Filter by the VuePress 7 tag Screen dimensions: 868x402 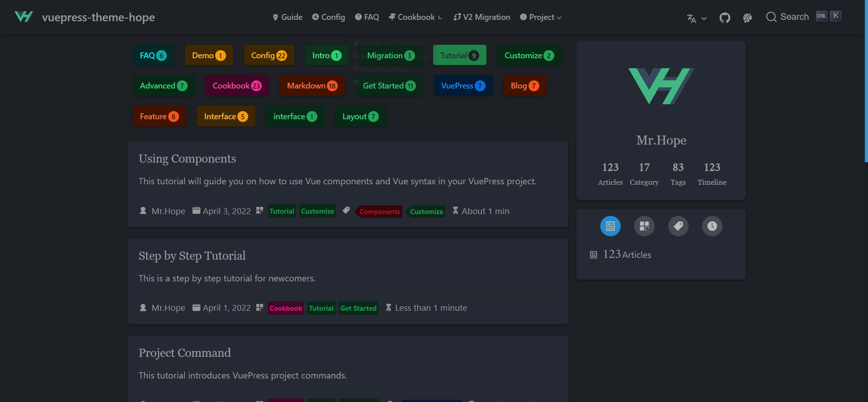[x=463, y=86]
